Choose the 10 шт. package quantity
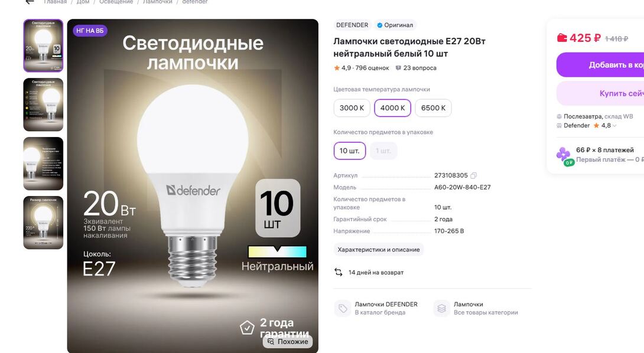 click(350, 151)
